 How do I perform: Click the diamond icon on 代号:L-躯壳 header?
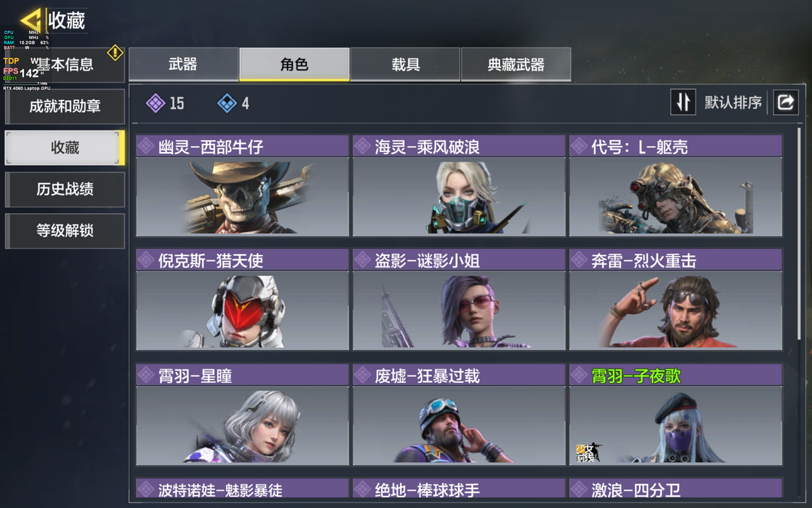click(x=579, y=146)
